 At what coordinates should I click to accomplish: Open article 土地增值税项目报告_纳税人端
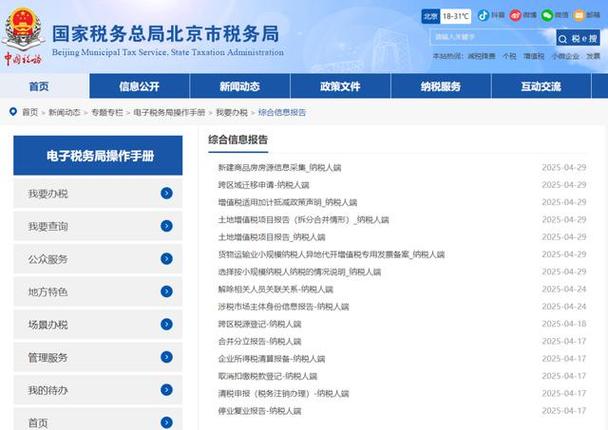271,237
